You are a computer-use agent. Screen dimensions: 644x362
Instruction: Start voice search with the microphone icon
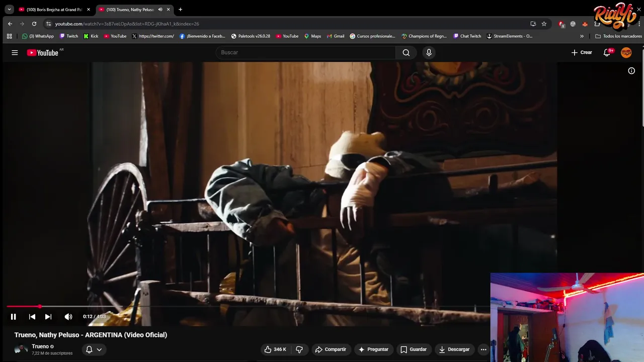[429, 52]
